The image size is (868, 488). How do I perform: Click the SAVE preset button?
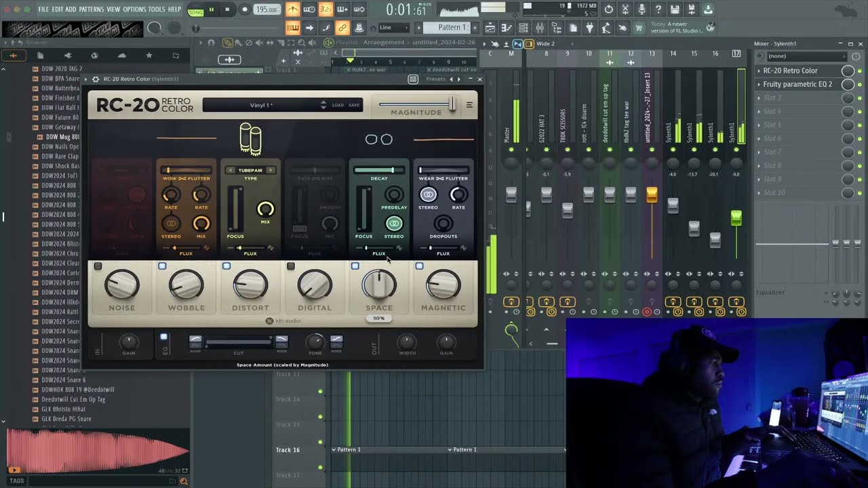tap(354, 105)
